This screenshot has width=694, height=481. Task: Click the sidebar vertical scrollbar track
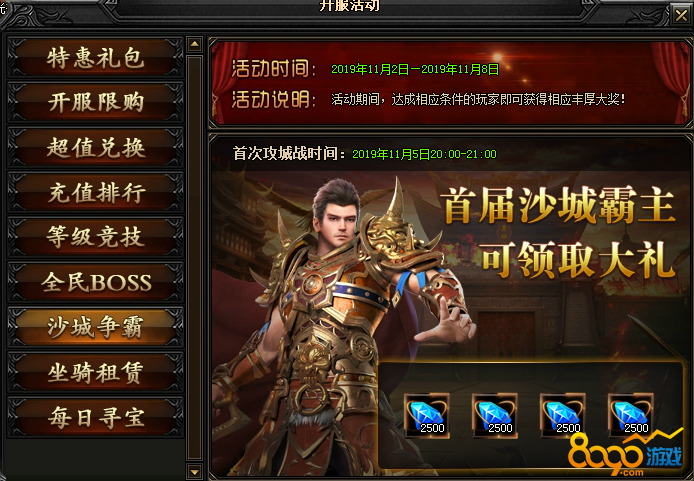pyautogui.click(x=194, y=258)
